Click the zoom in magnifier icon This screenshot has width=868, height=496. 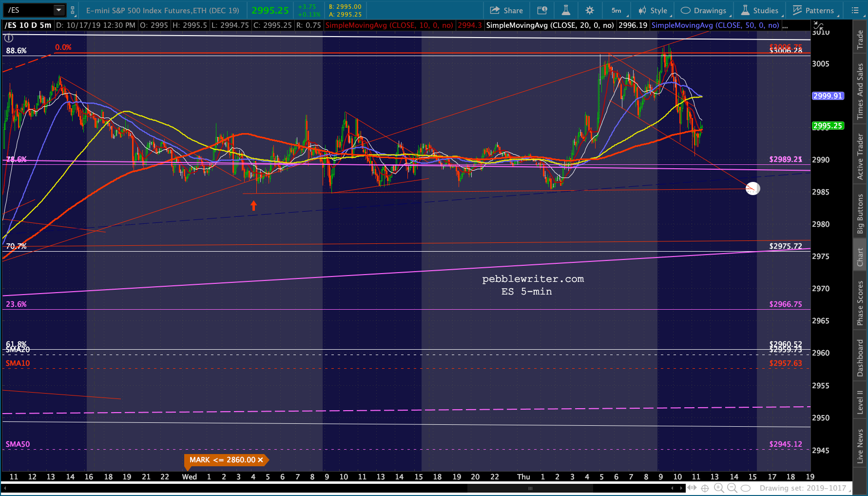[x=718, y=488]
